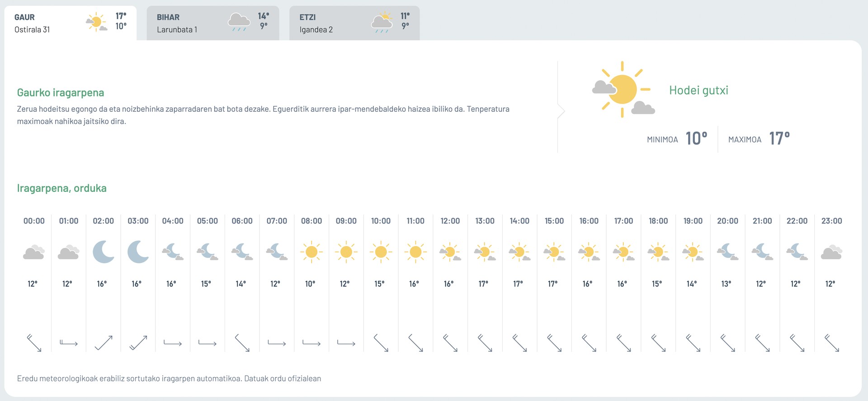This screenshot has height=401, width=868.
Task: Click the crescent moon icon at 02:00
Action: click(104, 252)
